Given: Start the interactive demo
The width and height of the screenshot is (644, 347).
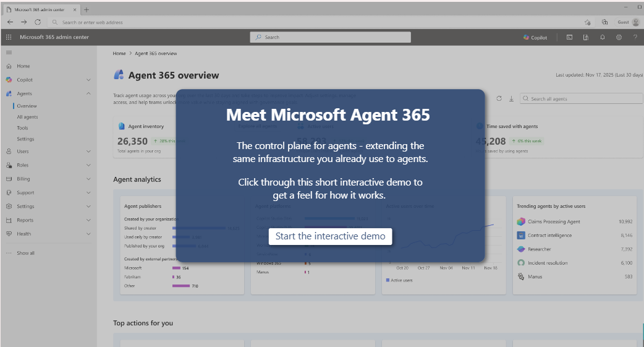Looking at the screenshot, I should point(330,236).
